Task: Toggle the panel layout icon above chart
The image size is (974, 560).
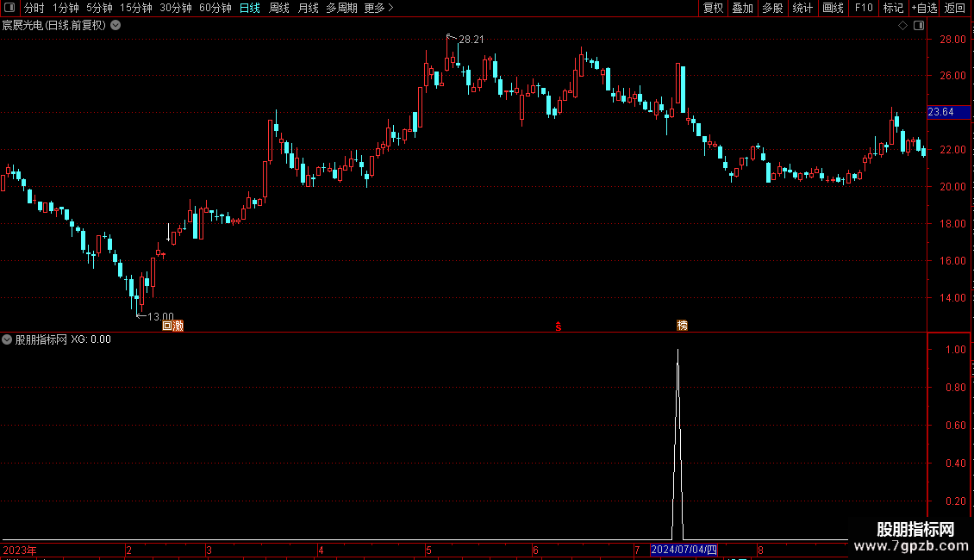Action: [920, 26]
